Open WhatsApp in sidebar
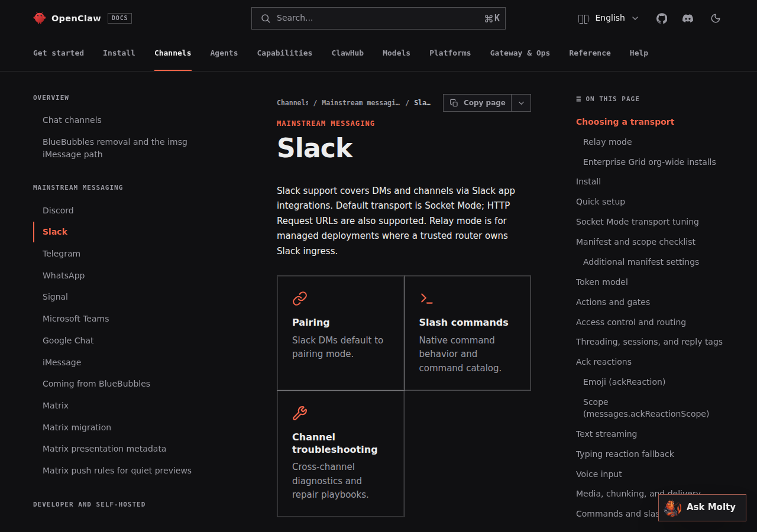757x532 pixels. tap(64, 275)
